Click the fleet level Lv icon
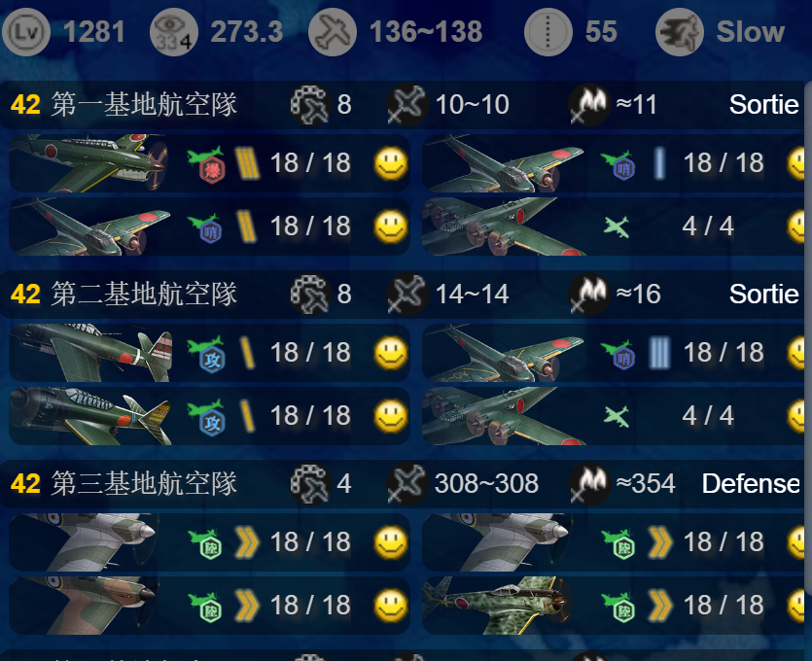The image size is (812, 661). point(26,32)
